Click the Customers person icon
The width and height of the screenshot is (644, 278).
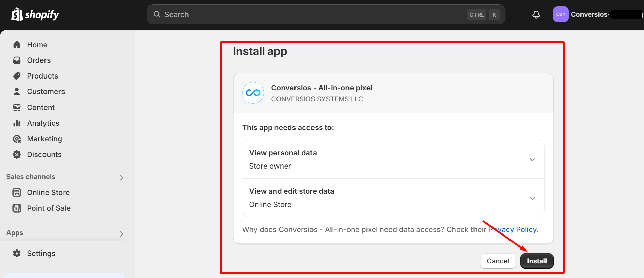tap(17, 91)
